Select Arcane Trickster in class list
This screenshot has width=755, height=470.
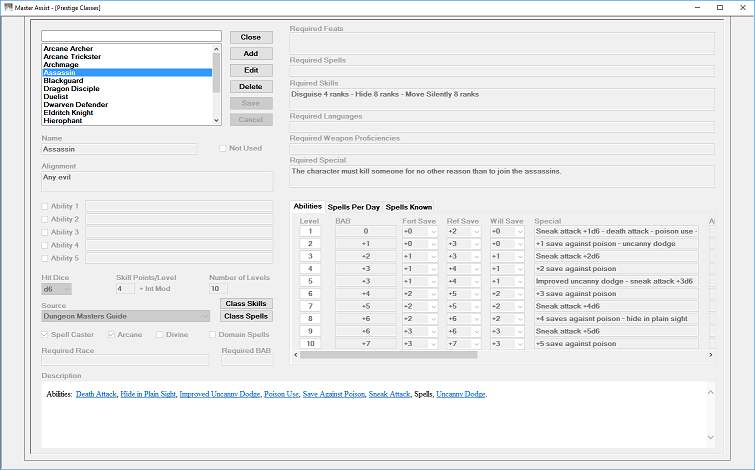[127, 56]
